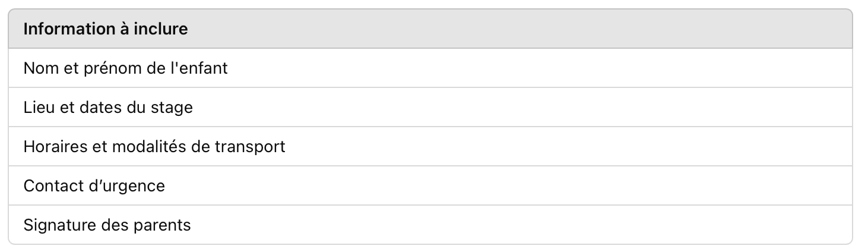Click the word 'parents' in last row
Viewport: 868px width, 252px height.
164,225
